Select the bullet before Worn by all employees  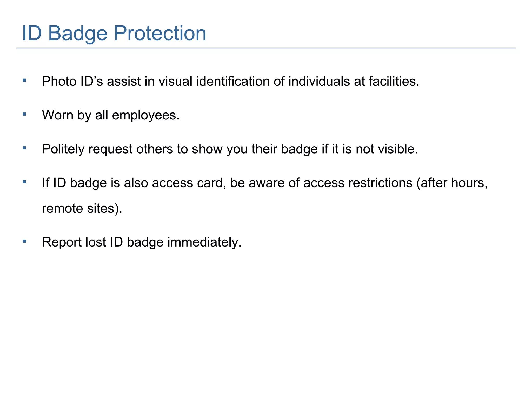point(24,114)
